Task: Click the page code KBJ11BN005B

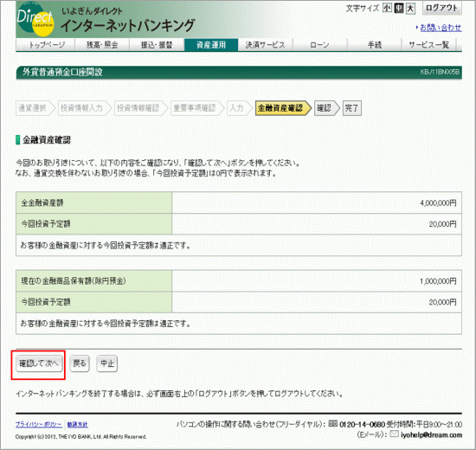Action: [440, 73]
